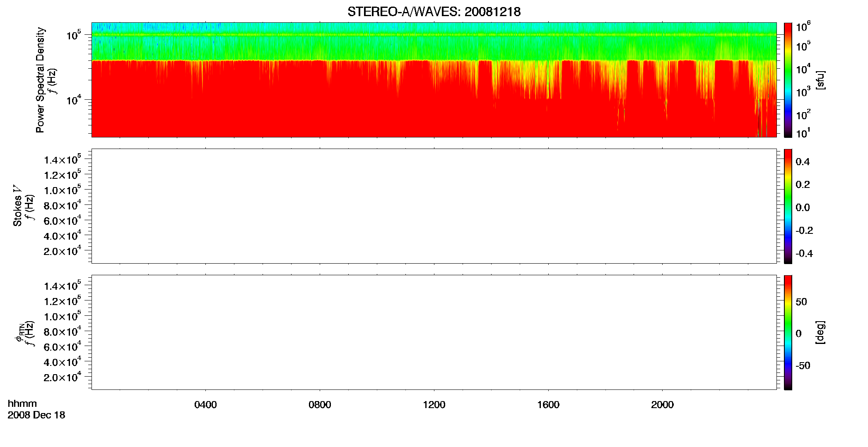Image resolution: width=868 pixels, height=447 pixels.
Task: Click the hhmm axis label
Action: tap(22, 404)
